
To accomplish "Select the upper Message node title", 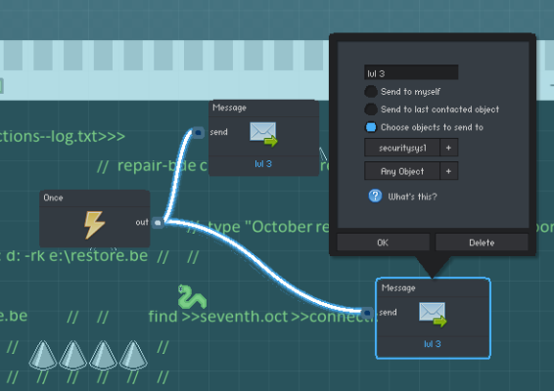I will coord(229,108).
